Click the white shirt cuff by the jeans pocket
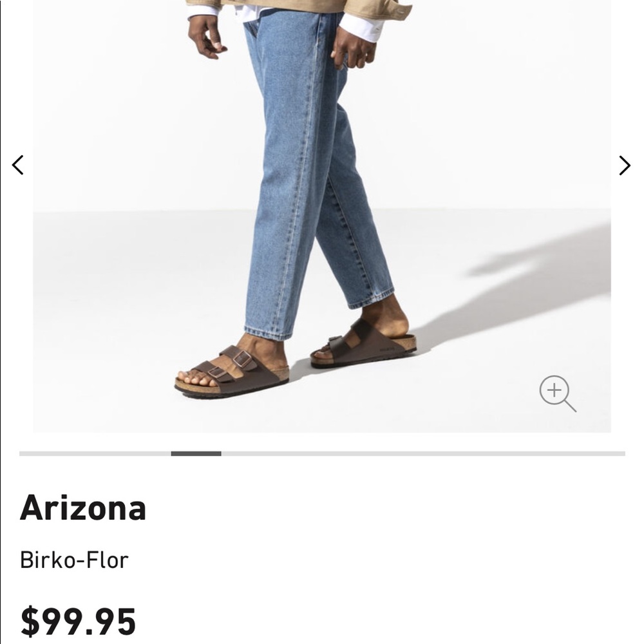Screen dimensions: 644x644 pyautogui.click(x=361, y=28)
